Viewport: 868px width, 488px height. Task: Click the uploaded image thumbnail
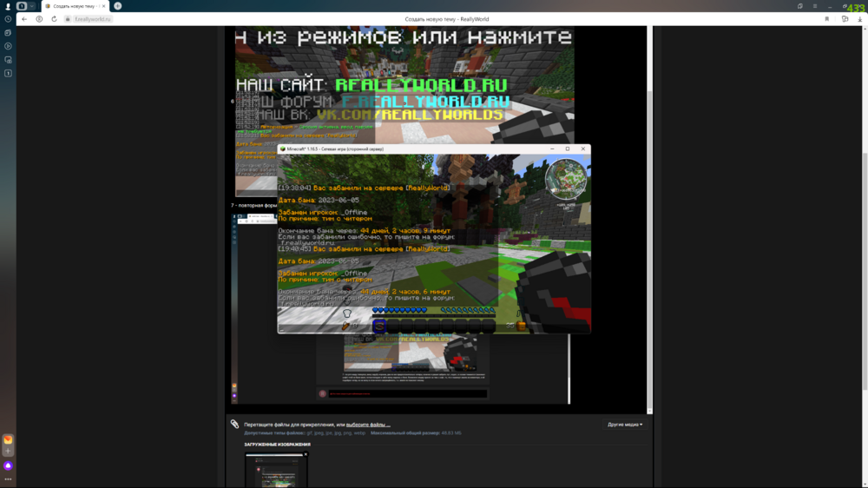pos(276,470)
